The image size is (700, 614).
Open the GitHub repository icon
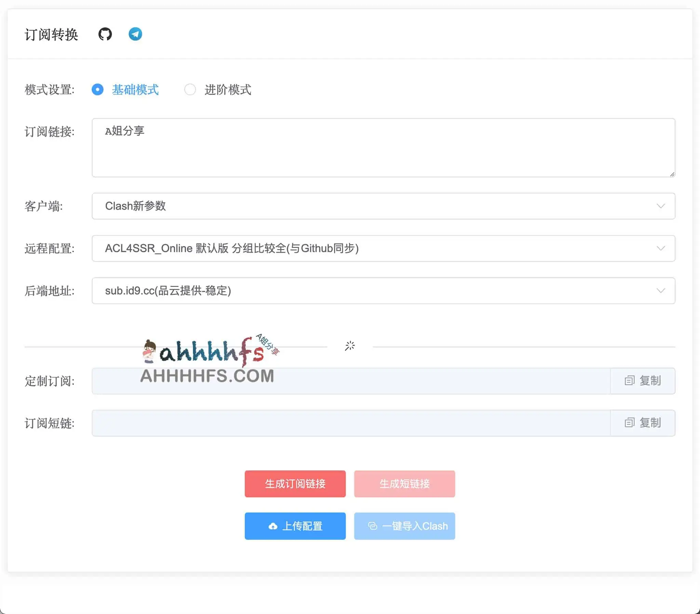pyautogui.click(x=106, y=34)
